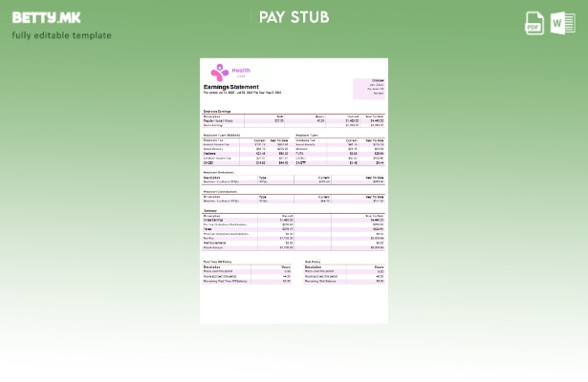Click the 'fully editable template' subtitle

click(61, 35)
